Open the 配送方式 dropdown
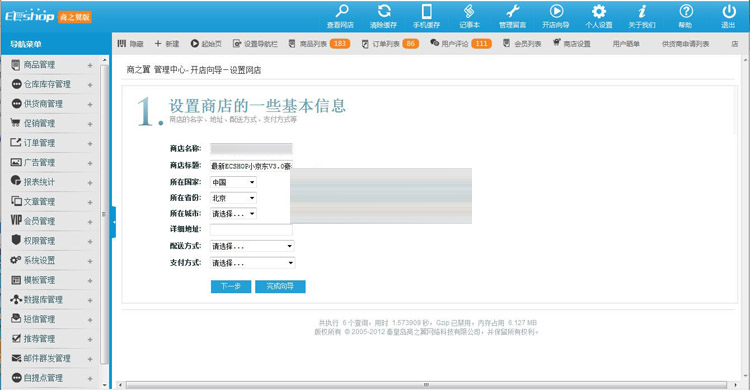Image resolution: width=750 pixels, height=390 pixels. (252, 246)
